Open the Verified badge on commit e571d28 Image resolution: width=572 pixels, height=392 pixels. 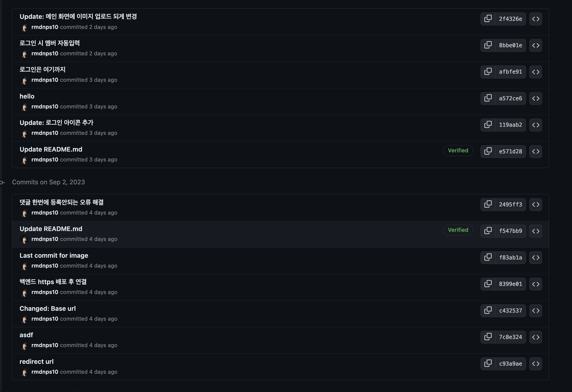point(458,151)
